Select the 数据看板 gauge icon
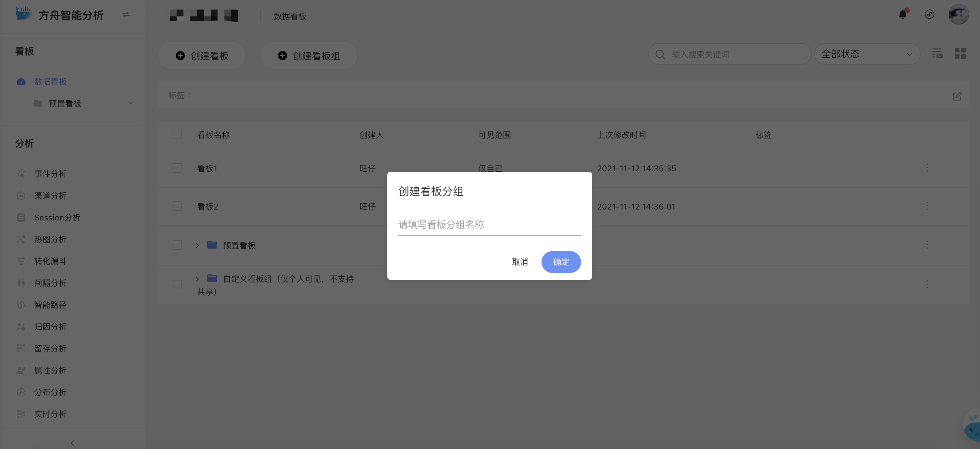The width and height of the screenshot is (980, 449). point(21,82)
